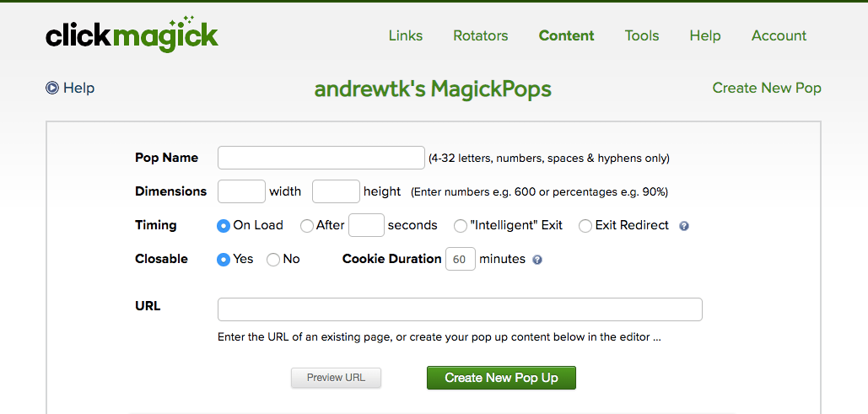Open the Tools menu
The height and width of the screenshot is (414, 868).
tap(642, 35)
